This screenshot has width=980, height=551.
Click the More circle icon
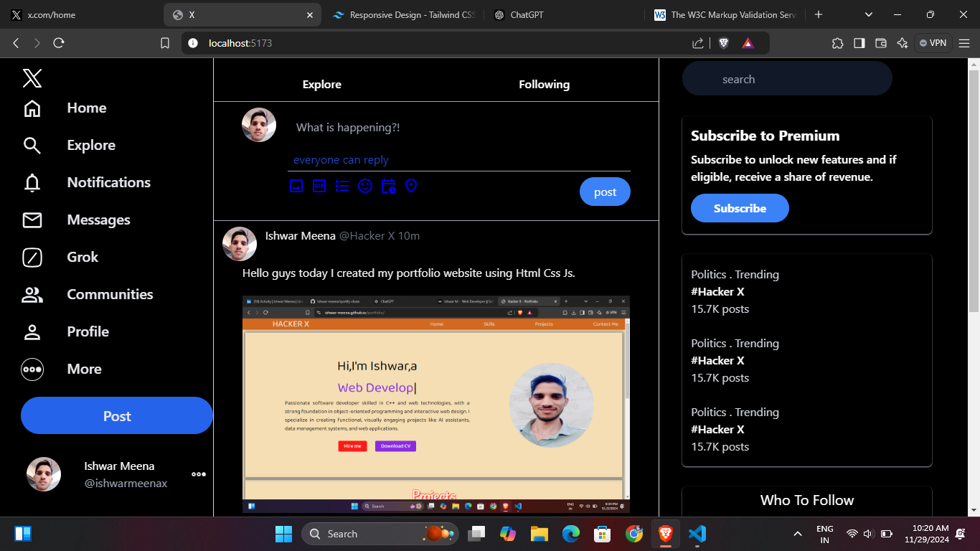pos(32,369)
